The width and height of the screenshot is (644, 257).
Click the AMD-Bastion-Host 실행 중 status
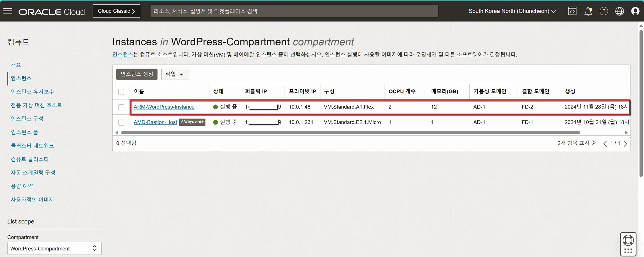tap(225, 122)
